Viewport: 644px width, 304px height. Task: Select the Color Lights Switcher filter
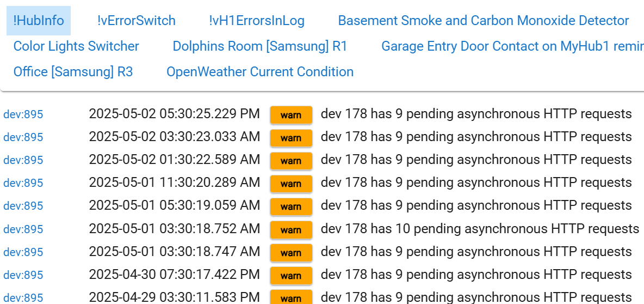(x=76, y=46)
